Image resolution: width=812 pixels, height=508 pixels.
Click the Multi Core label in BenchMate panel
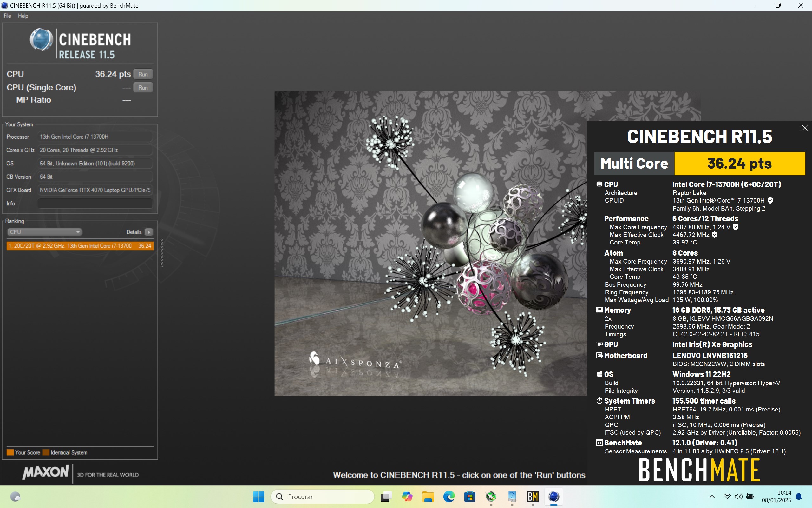coord(634,164)
